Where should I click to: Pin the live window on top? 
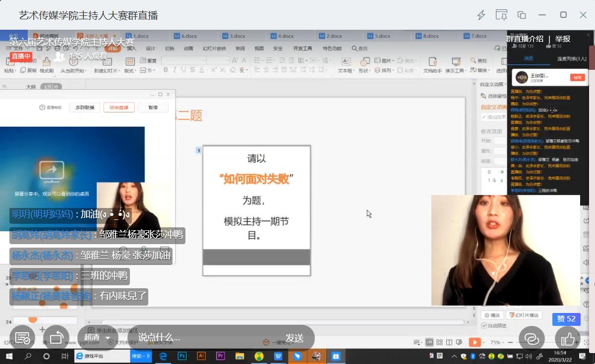coord(501,15)
